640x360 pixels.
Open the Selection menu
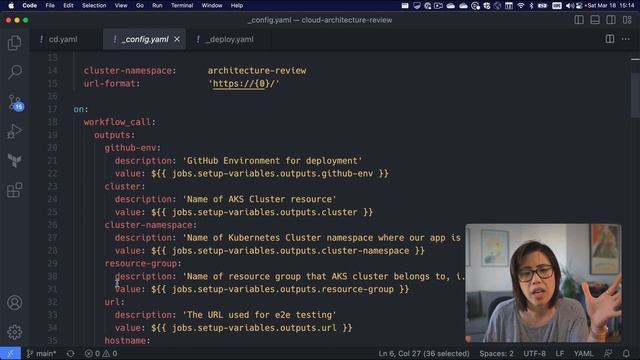click(94, 5)
